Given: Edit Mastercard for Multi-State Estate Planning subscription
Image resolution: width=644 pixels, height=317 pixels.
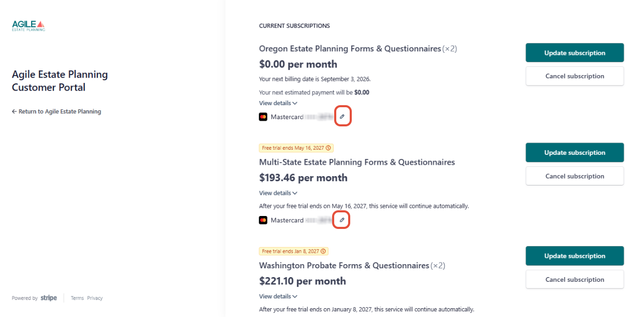Looking at the screenshot, I should pyautogui.click(x=342, y=220).
